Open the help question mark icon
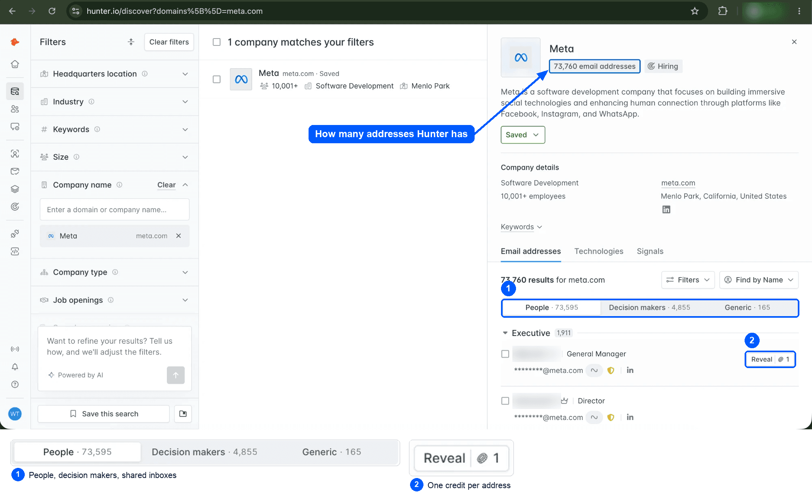This screenshot has height=504, width=812. point(15,384)
